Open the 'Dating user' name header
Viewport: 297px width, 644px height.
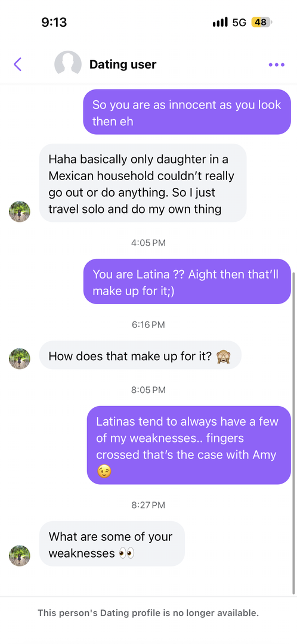(x=123, y=64)
